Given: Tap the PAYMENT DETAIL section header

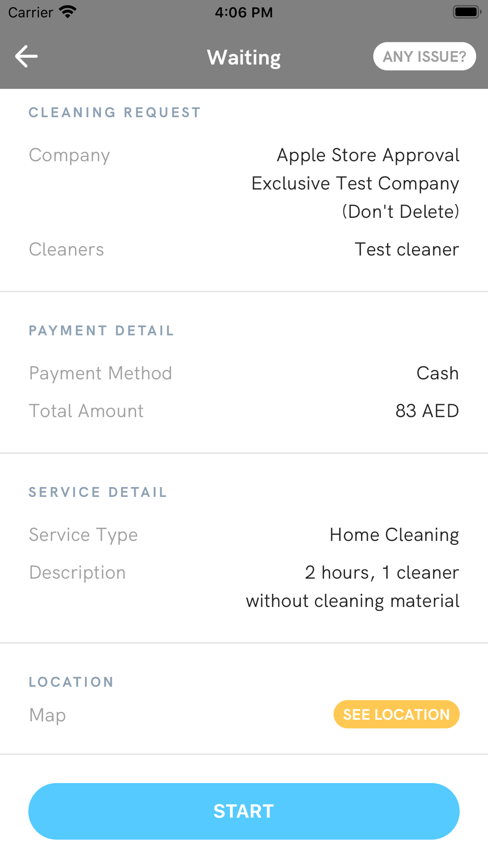Looking at the screenshot, I should (102, 331).
